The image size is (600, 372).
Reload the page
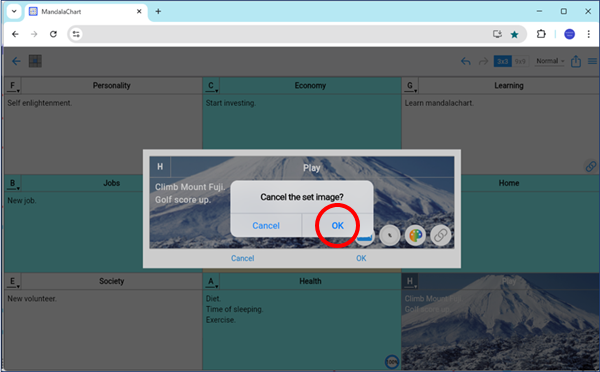click(x=53, y=34)
